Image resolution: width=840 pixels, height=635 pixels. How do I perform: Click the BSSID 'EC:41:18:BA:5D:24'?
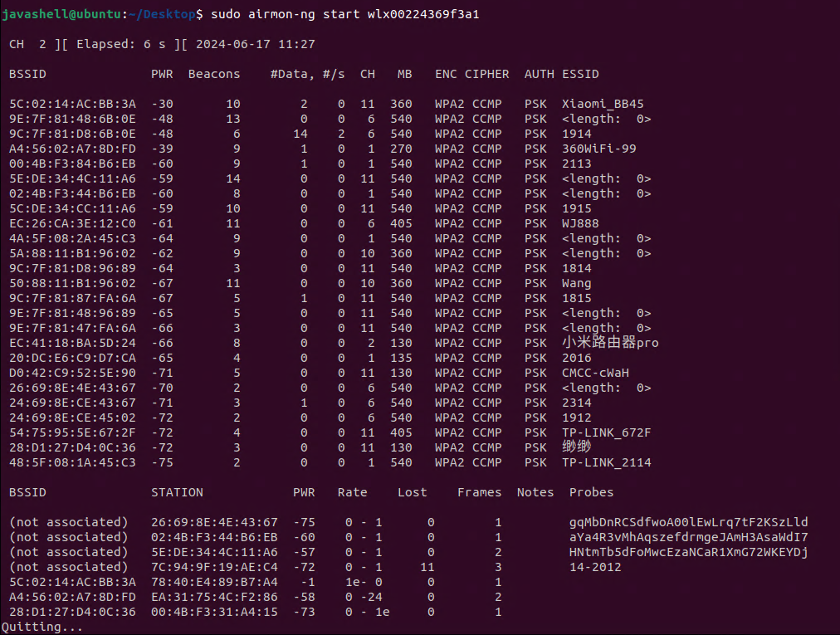click(72, 343)
